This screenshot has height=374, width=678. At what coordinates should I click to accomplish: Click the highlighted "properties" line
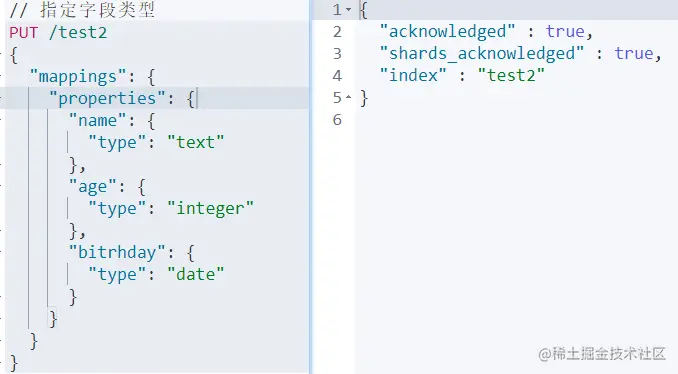coord(155,98)
